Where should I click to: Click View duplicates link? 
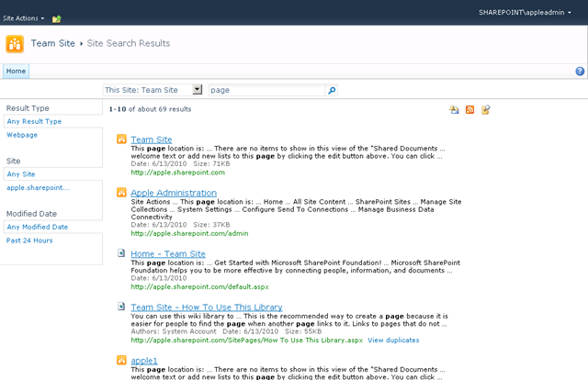tap(393, 341)
